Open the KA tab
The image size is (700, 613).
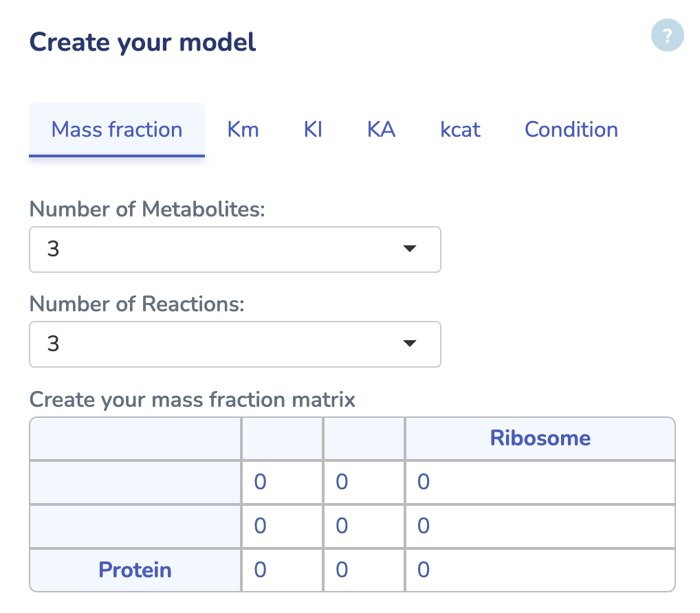tap(381, 129)
